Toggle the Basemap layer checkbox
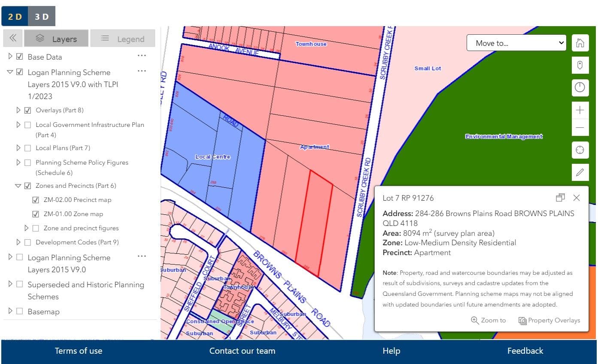The image size is (598, 364). pyautogui.click(x=19, y=311)
